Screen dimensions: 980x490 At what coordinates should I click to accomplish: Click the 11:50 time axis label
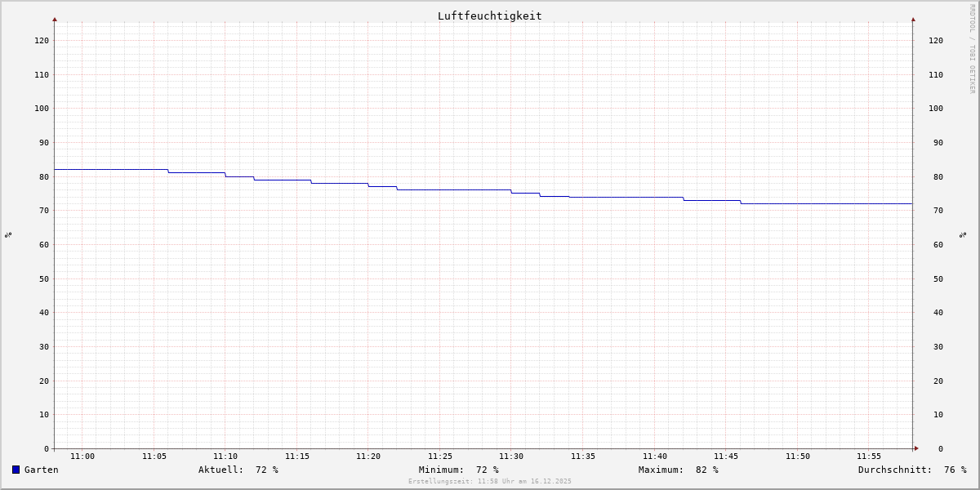[x=798, y=457]
